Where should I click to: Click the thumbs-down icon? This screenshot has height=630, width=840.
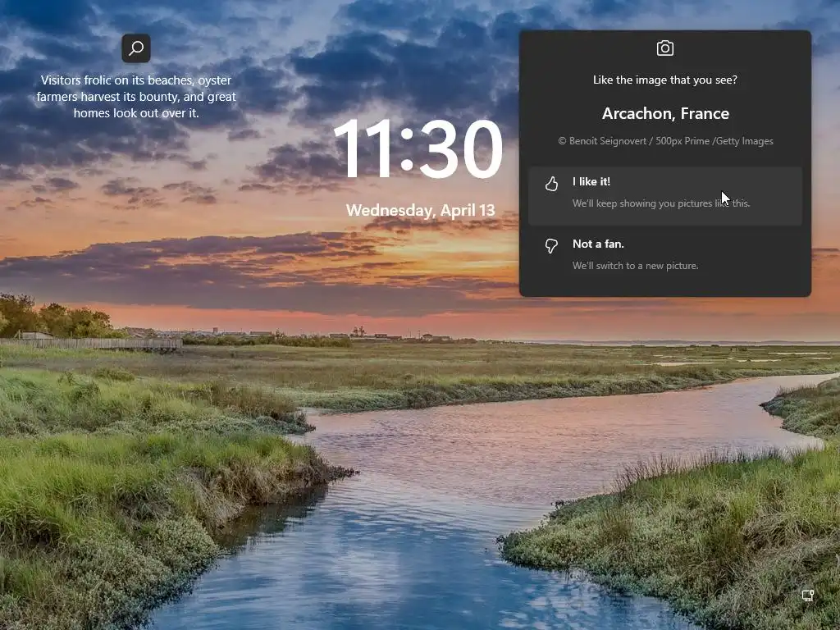(551, 246)
